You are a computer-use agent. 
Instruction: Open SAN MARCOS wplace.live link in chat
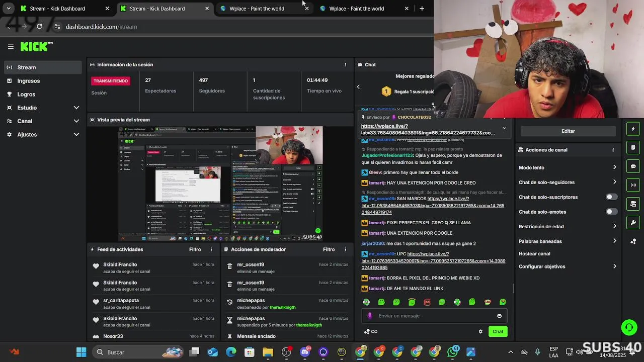click(x=433, y=206)
